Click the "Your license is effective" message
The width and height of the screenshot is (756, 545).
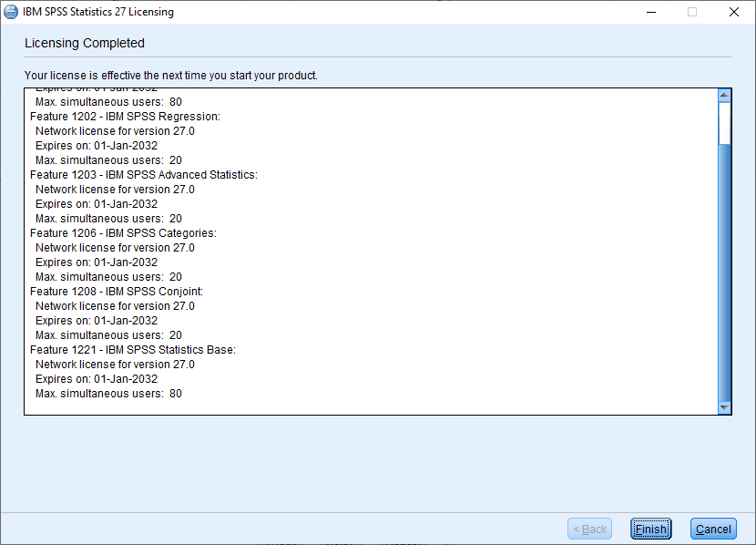pos(171,76)
